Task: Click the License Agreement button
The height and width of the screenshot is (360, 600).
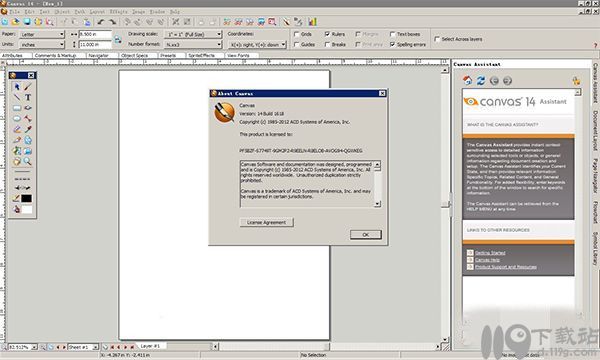Action: [x=266, y=222]
